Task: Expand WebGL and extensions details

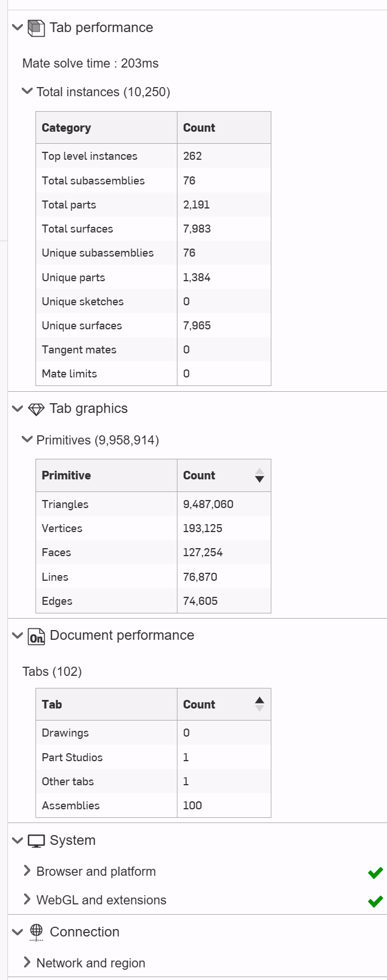Action: tap(27, 899)
